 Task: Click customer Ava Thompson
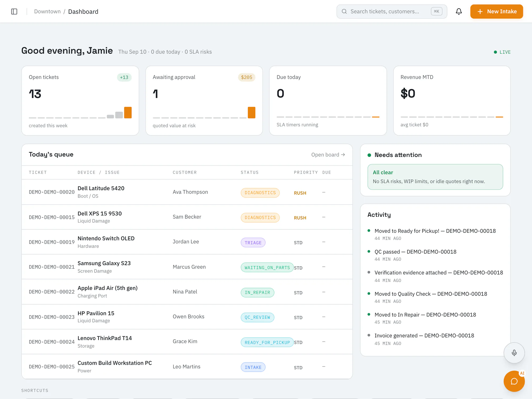tap(190, 192)
